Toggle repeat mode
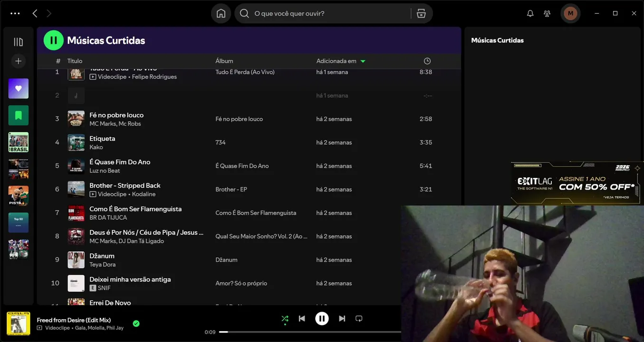Viewport: 644px width, 342px height. (x=359, y=319)
